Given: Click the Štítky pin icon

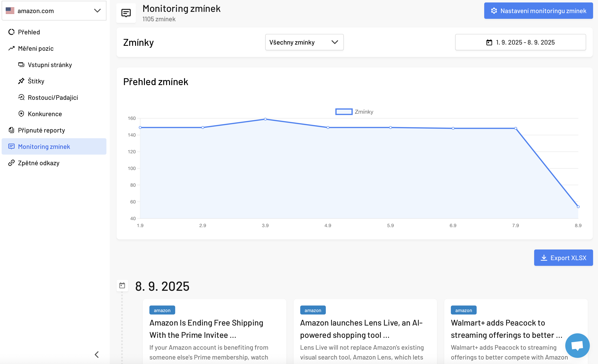Looking at the screenshot, I should 21,81.
